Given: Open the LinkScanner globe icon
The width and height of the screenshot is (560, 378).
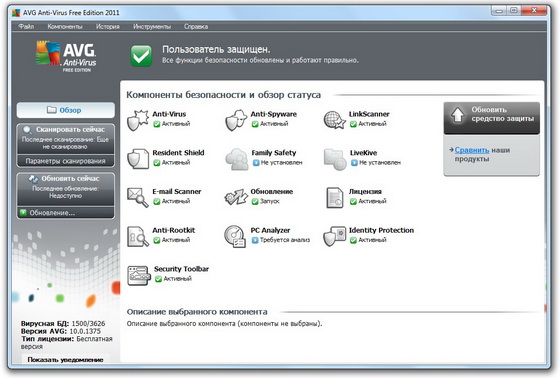Looking at the screenshot, I should [x=334, y=120].
